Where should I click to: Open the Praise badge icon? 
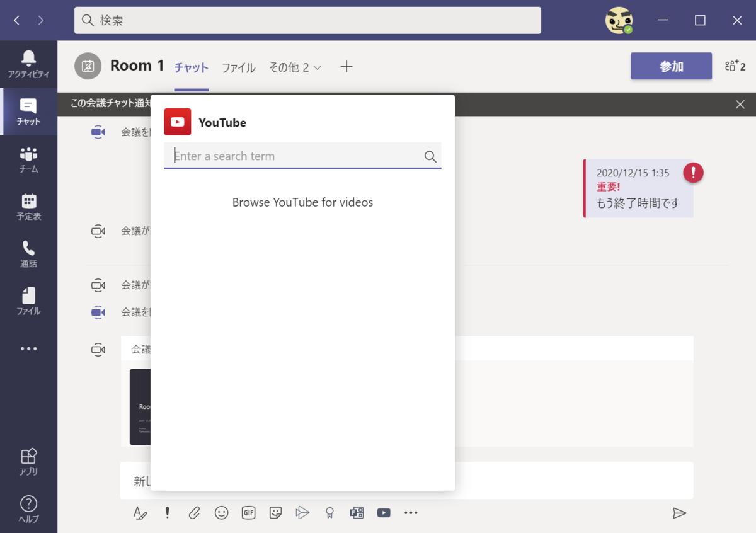(329, 513)
